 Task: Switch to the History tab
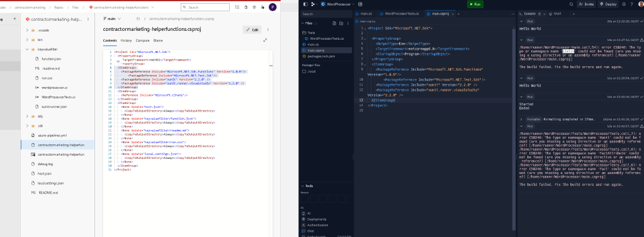click(x=126, y=41)
